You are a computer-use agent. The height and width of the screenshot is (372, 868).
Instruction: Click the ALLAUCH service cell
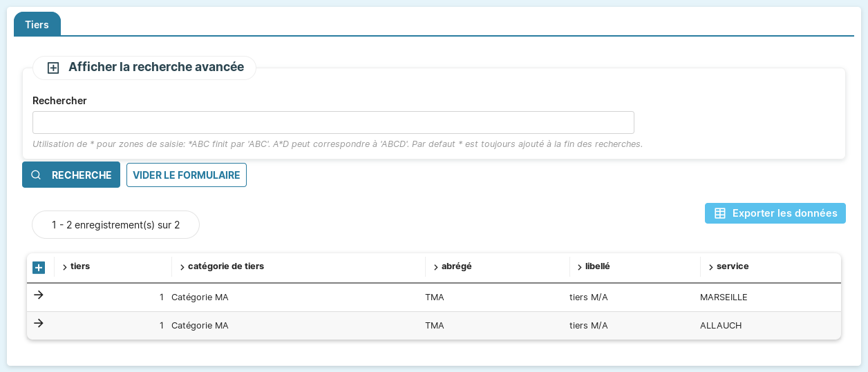pyautogui.click(x=721, y=326)
